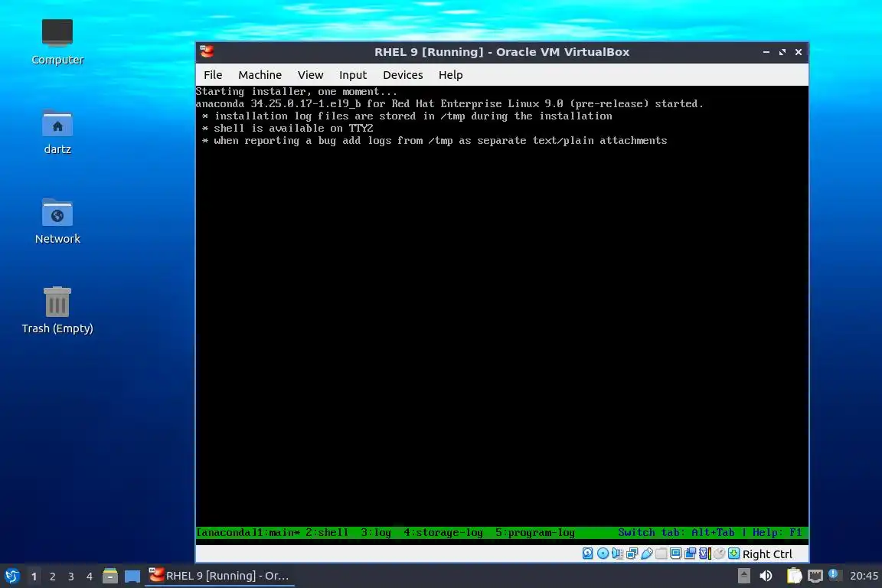Minimize the RHEL 9 VirtualBox window
This screenshot has height=588, width=882.
point(766,52)
